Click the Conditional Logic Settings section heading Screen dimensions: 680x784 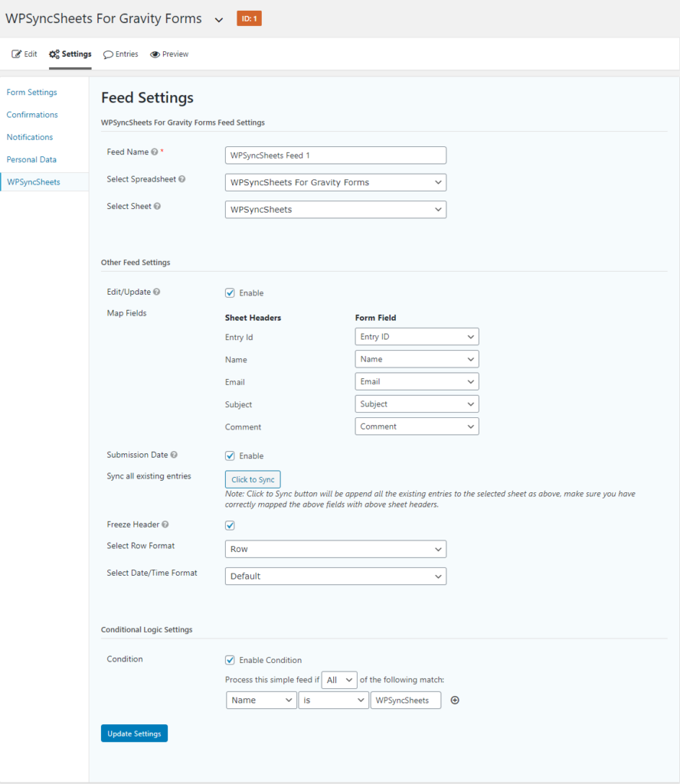146,629
